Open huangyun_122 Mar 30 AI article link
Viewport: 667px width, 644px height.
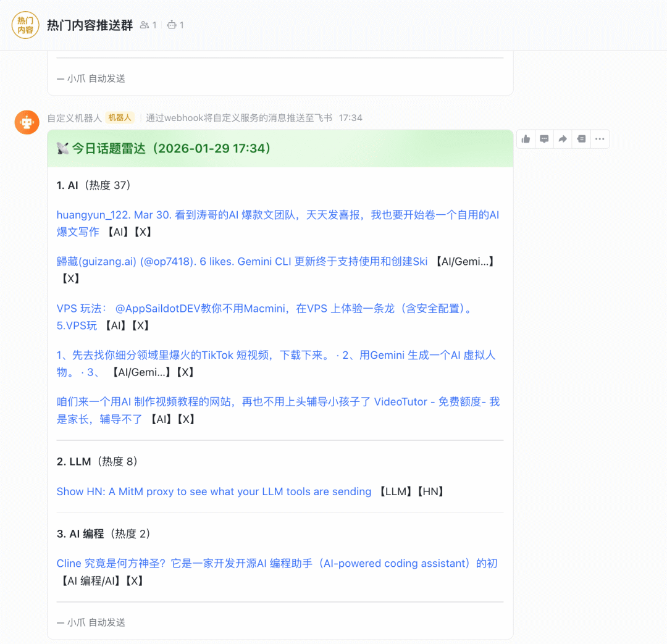277,224
